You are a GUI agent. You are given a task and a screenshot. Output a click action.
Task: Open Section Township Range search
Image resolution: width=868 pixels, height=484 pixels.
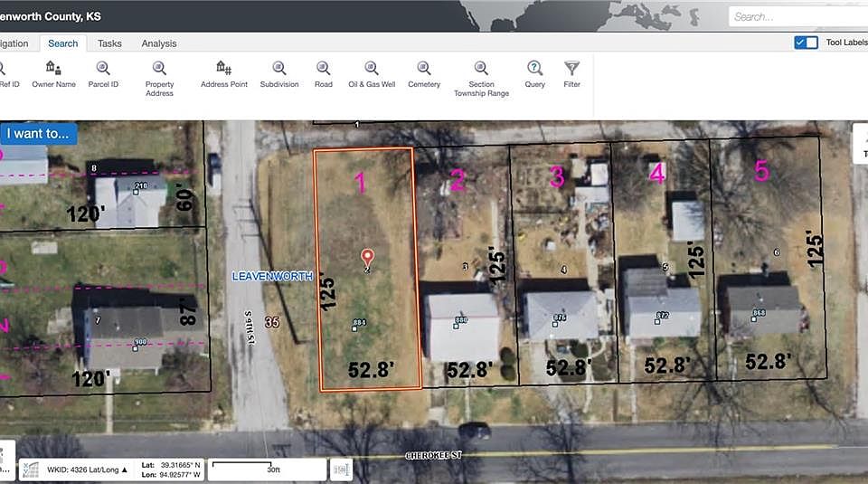click(x=481, y=79)
